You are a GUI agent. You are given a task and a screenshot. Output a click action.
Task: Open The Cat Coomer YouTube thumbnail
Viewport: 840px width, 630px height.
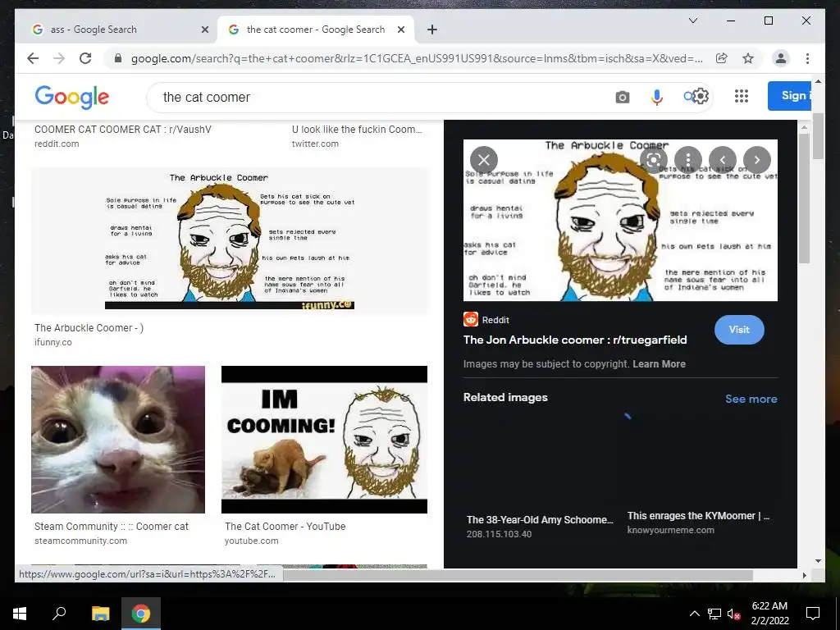[x=324, y=440]
